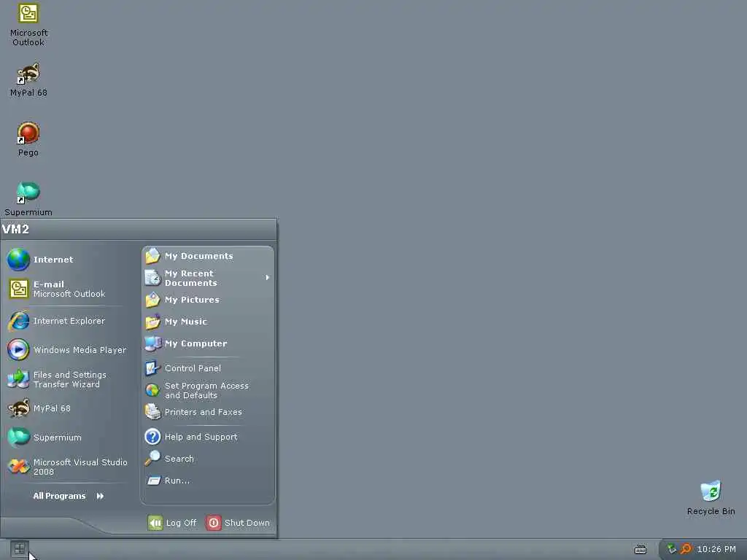Image resolution: width=747 pixels, height=560 pixels.
Task: Click the Run icon in Start menu
Action: [153, 481]
